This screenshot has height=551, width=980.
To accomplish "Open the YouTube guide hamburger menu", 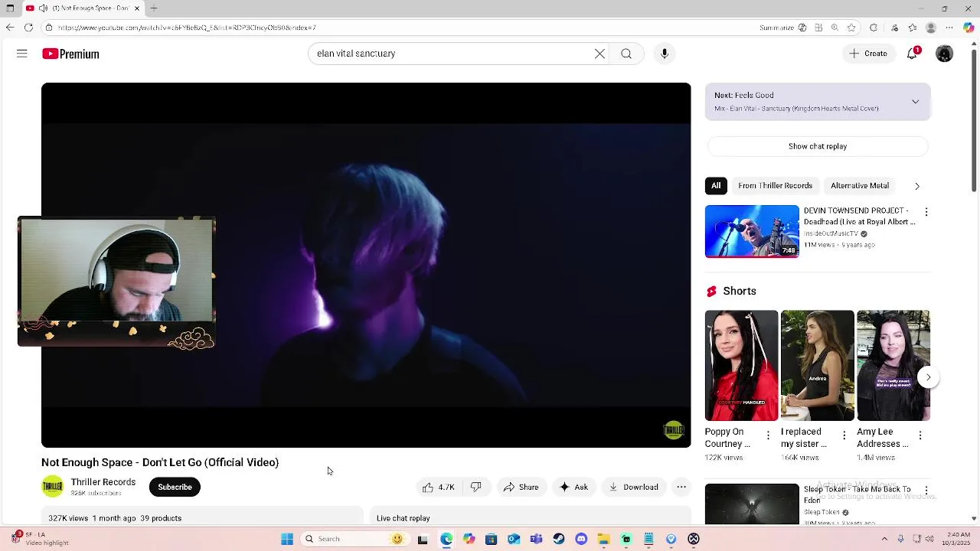I will coord(21,54).
